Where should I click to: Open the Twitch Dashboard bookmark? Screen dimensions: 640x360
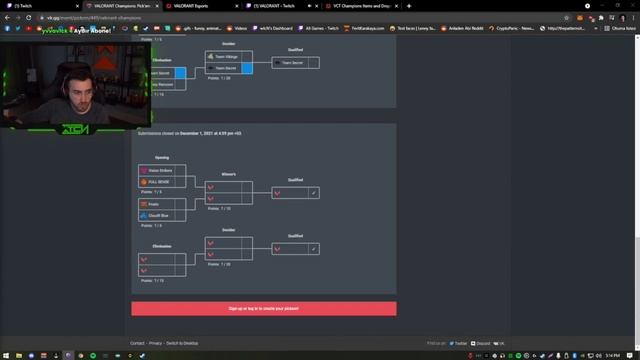(x=273, y=28)
